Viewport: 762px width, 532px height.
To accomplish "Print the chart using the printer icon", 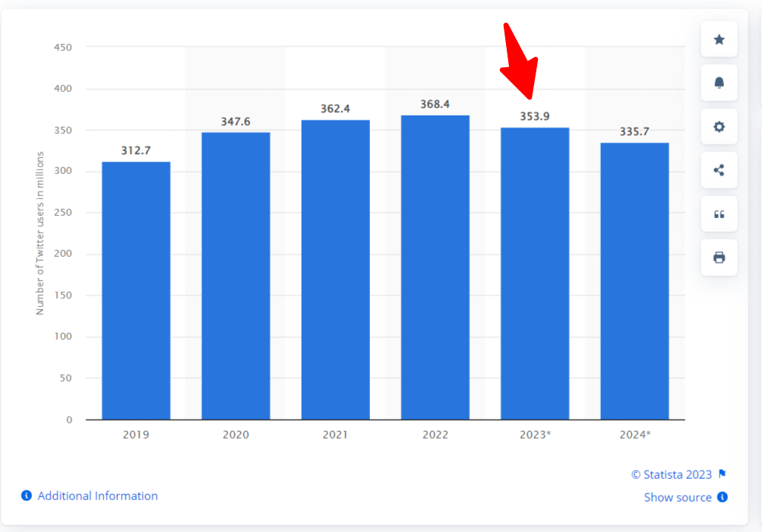I will coord(718,258).
